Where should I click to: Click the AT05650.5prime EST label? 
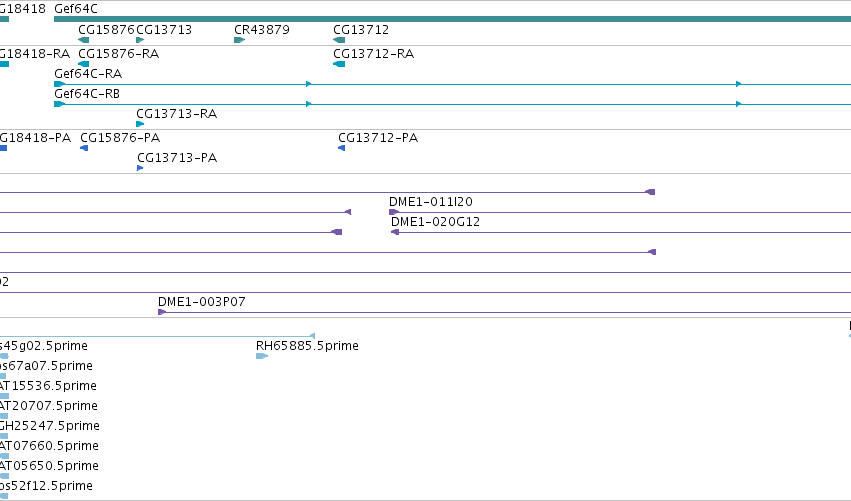click(49, 466)
